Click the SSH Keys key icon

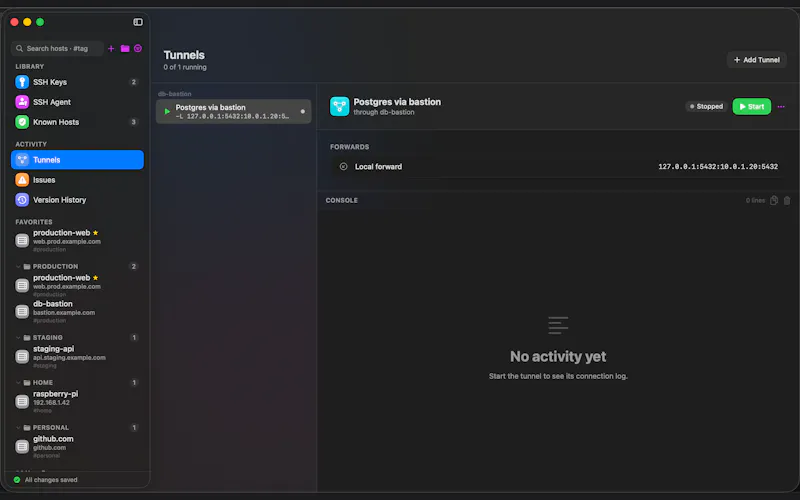(x=22, y=82)
